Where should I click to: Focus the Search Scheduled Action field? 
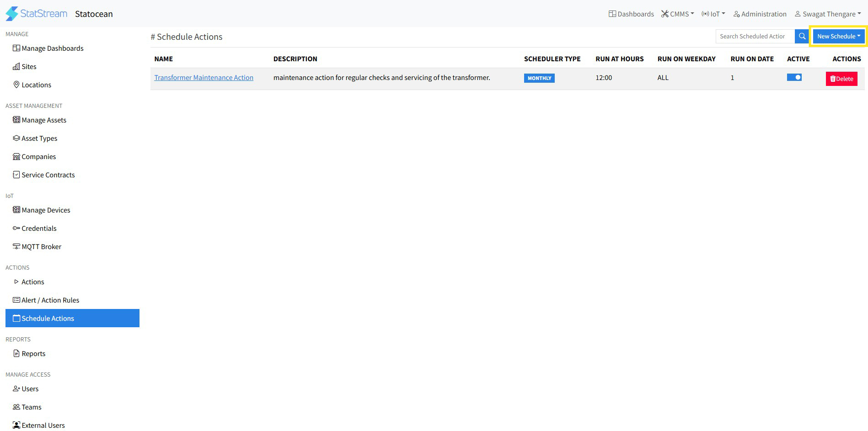click(x=755, y=37)
